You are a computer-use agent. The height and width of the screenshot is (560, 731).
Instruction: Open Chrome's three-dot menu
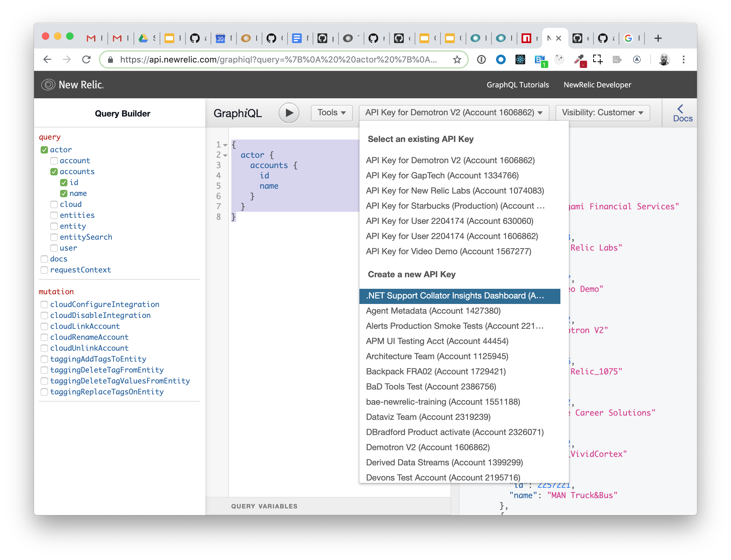tap(683, 60)
